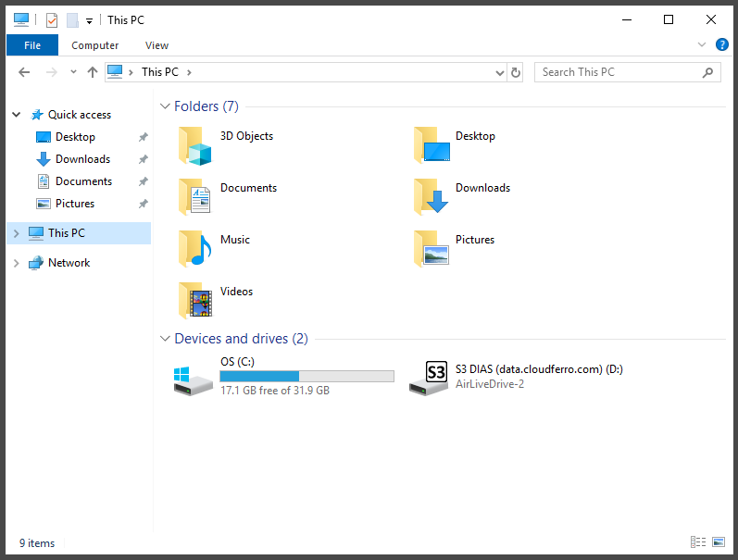This screenshot has height=560, width=738.
Task: Click the computer icon in address bar
Action: pos(115,72)
